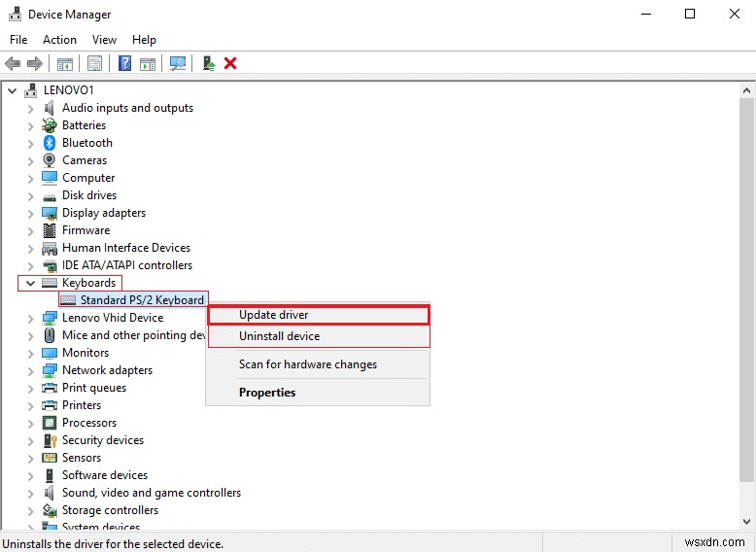Open Properties from the context menu

point(318,393)
